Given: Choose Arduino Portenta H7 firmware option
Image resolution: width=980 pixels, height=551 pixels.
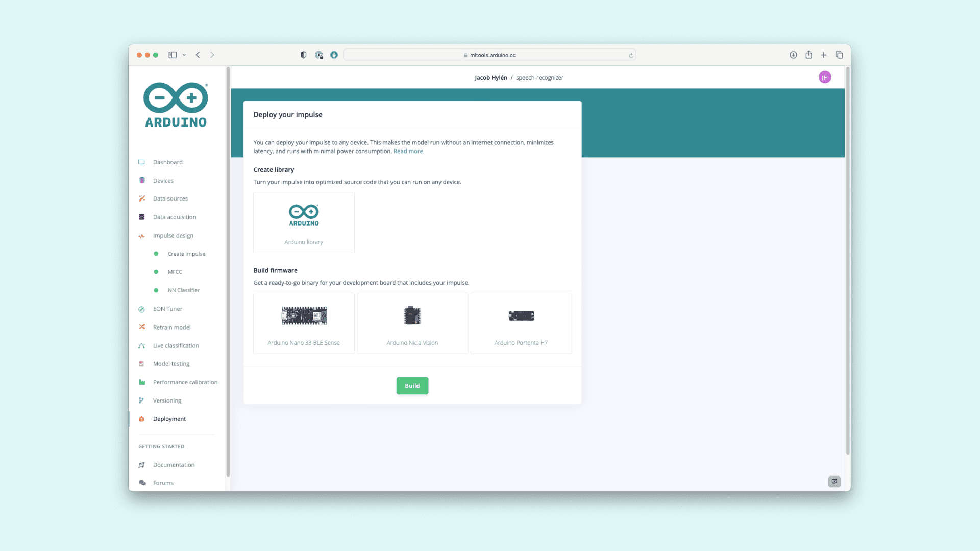Looking at the screenshot, I should tap(521, 323).
